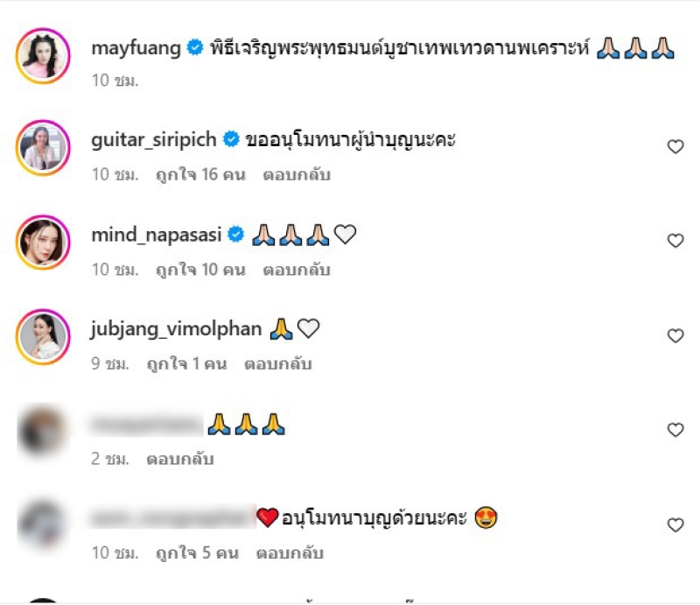Image resolution: width=700 pixels, height=605 pixels.
Task: Like guitar_siripich's comment with heart icon
Action: click(675, 146)
